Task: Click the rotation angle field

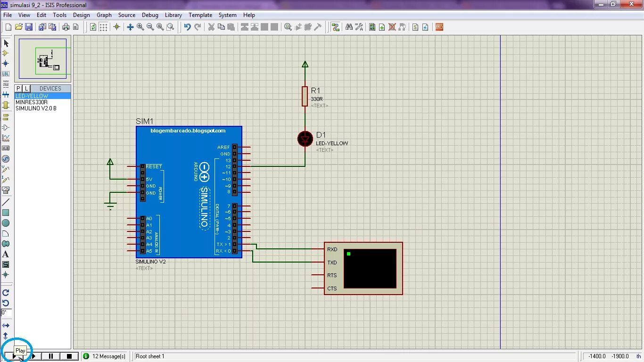Action: (x=6, y=313)
